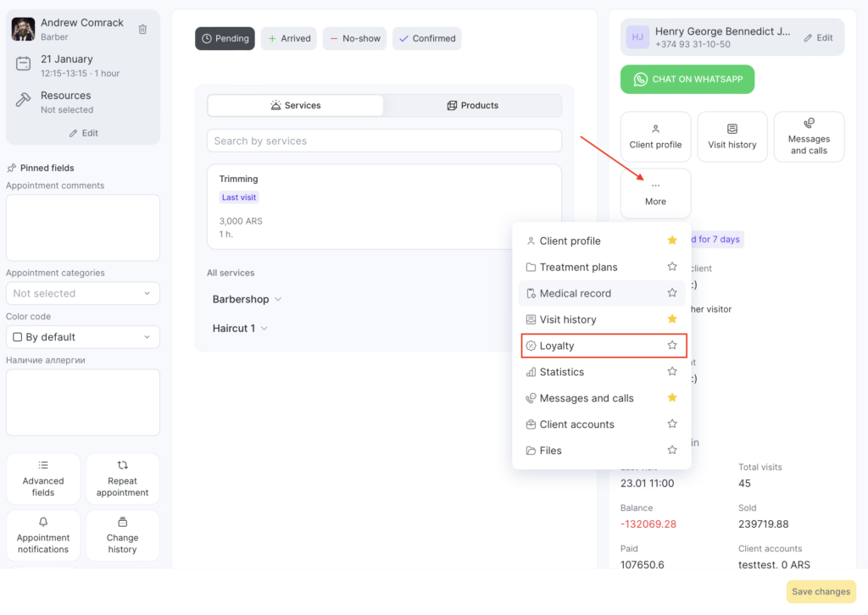Open Appointment categories dropdown

point(82,293)
